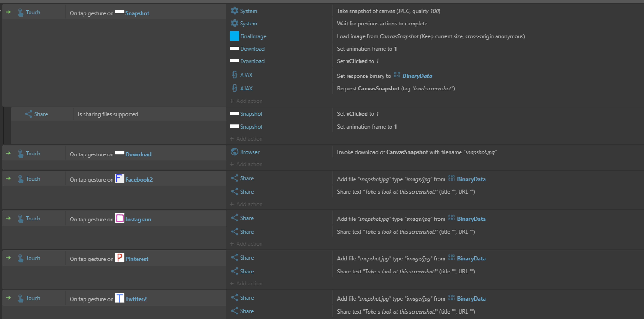Image resolution: width=644 pixels, height=319 pixels.
Task: Select 'Is sharing files supported' condition
Action: click(x=108, y=114)
